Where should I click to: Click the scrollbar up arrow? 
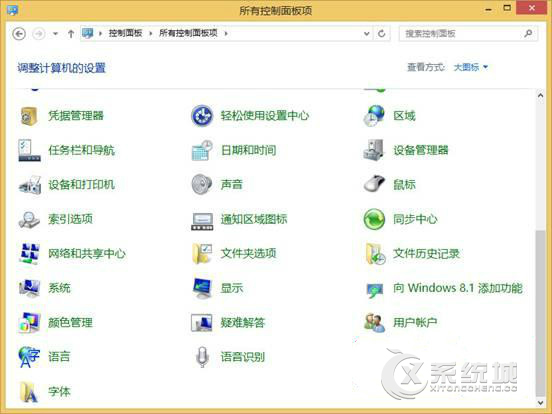[540, 95]
